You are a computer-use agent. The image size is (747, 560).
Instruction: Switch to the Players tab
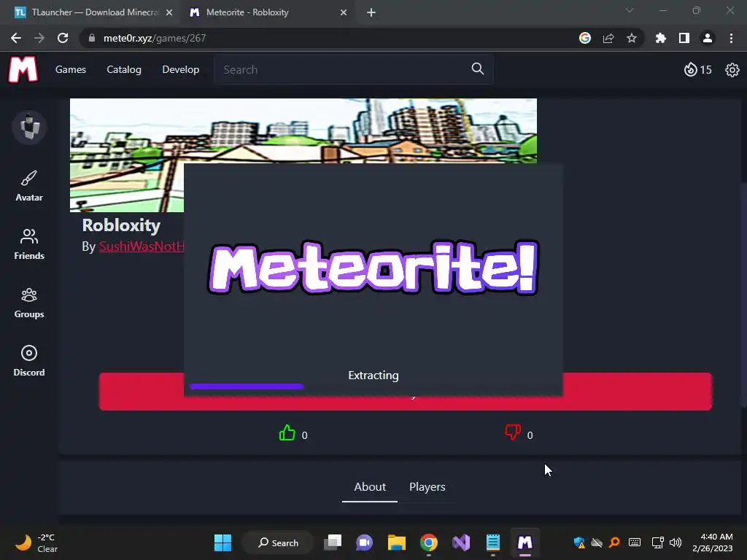(427, 487)
